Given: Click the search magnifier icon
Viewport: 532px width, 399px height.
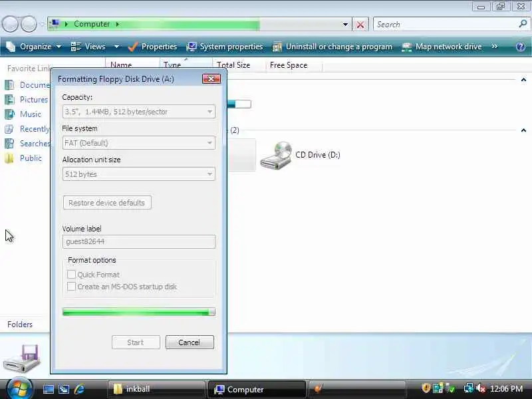Looking at the screenshot, I should pos(523,24).
